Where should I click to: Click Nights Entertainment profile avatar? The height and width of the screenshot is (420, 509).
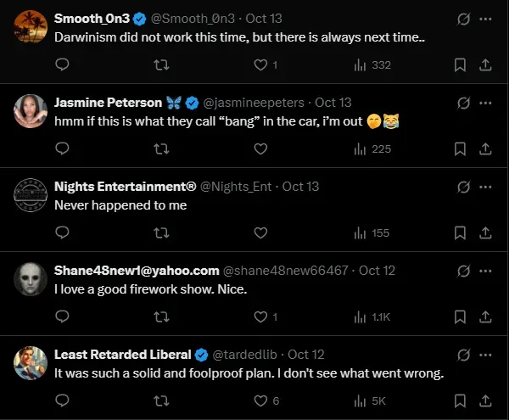(30, 195)
